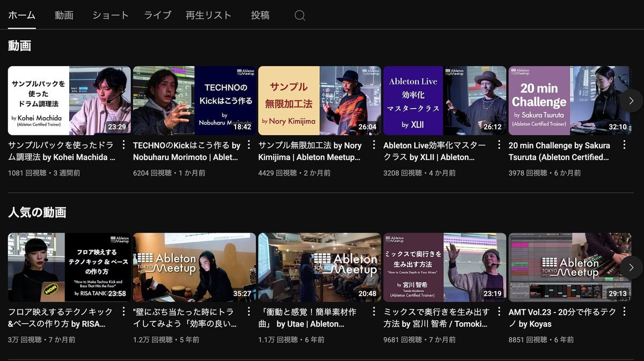Screen dimensions: 644x361
Task: Play the 宮川智希 mix depth thumbnail
Action: [x=444, y=267]
